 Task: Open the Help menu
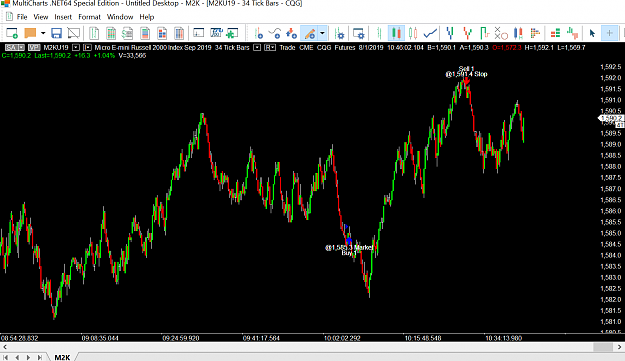coord(147,17)
